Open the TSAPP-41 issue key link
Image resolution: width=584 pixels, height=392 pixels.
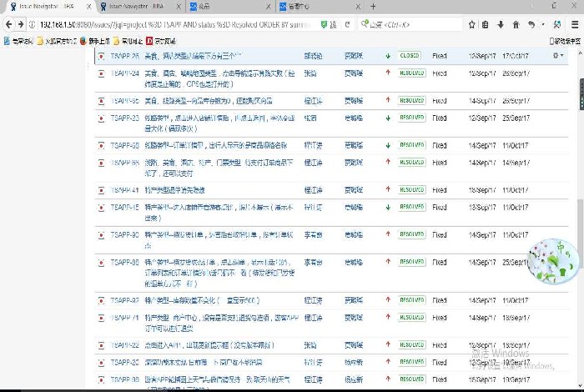point(125,190)
